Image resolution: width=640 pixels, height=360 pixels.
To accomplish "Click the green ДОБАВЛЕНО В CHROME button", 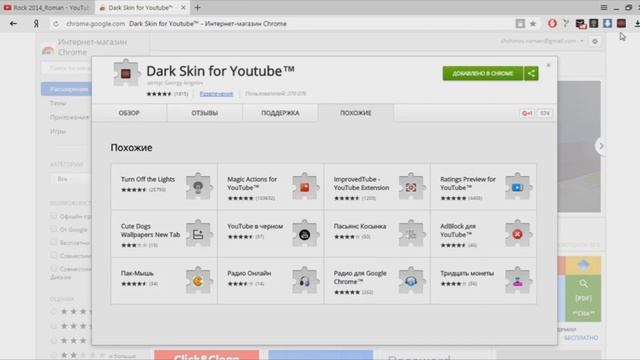I will tap(483, 73).
